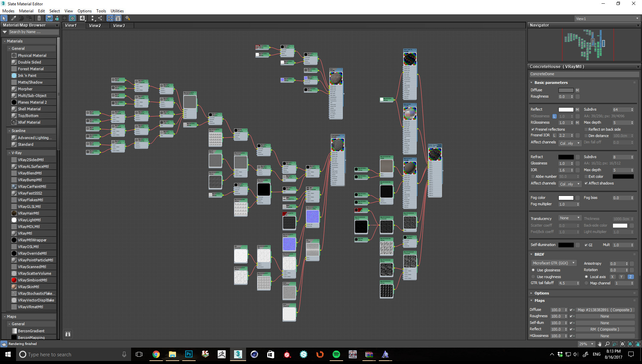Open Spotify from the taskbar
Image resolution: width=642 pixels, height=364 pixels.
tap(336, 354)
